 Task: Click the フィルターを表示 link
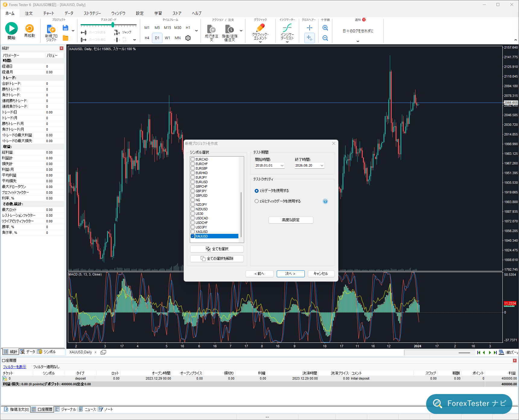coord(14,367)
